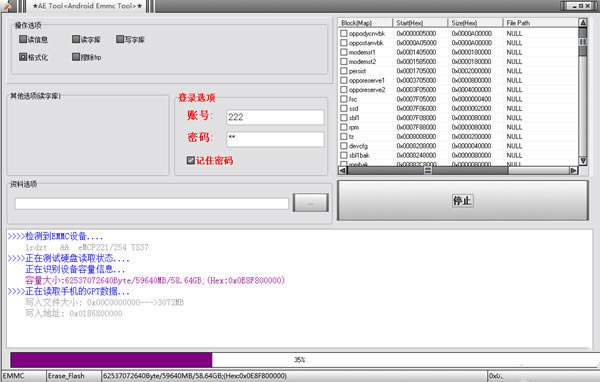The image size is (600, 382).
Task: Click NULL file path of devcfg row
Action: [514, 146]
